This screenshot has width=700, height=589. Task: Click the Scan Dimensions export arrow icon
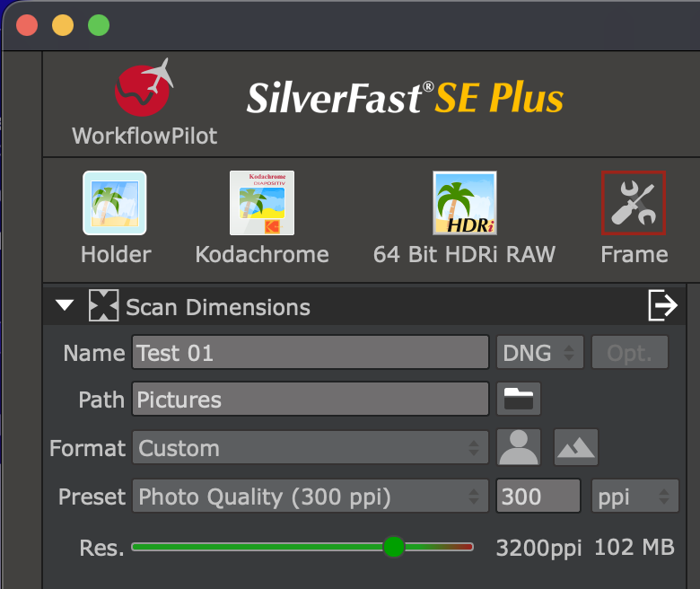[x=662, y=306]
